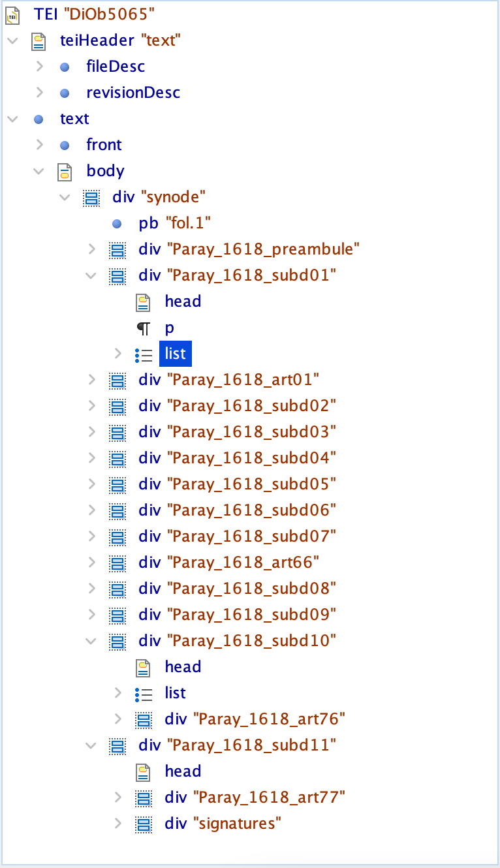
Task: Click the bullet icon beside text node
Action: coord(38,119)
